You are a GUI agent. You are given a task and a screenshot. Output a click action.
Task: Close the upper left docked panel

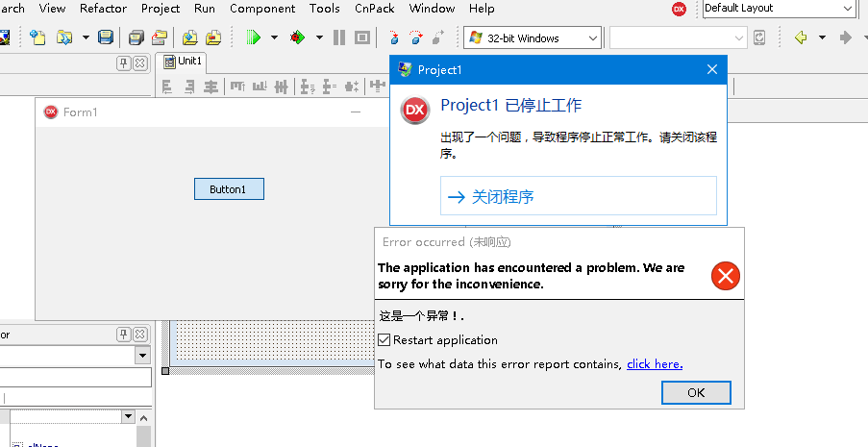click(140, 63)
